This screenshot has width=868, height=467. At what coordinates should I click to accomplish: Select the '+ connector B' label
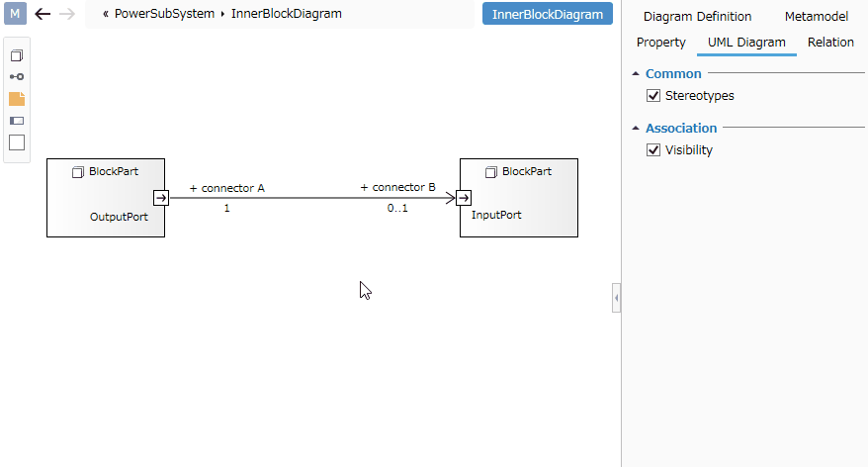[x=398, y=187]
